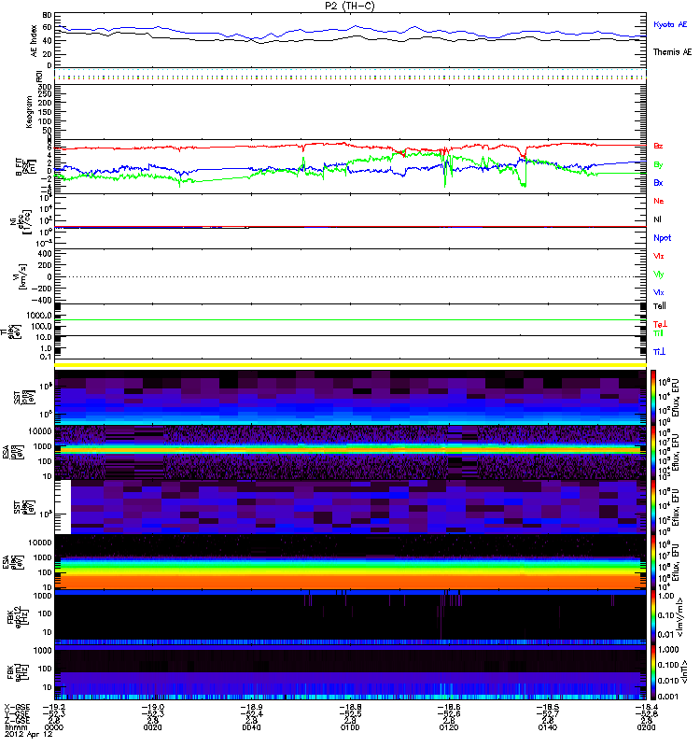Click the '<|mV/m|>' color bar label
The height and width of the screenshot is (747, 700).
(681, 617)
